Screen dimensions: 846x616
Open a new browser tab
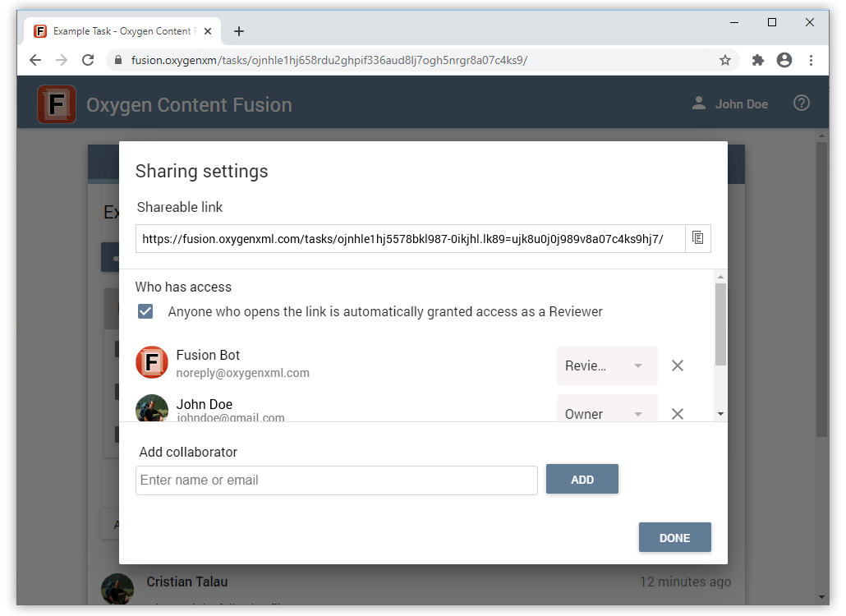coord(239,31)
